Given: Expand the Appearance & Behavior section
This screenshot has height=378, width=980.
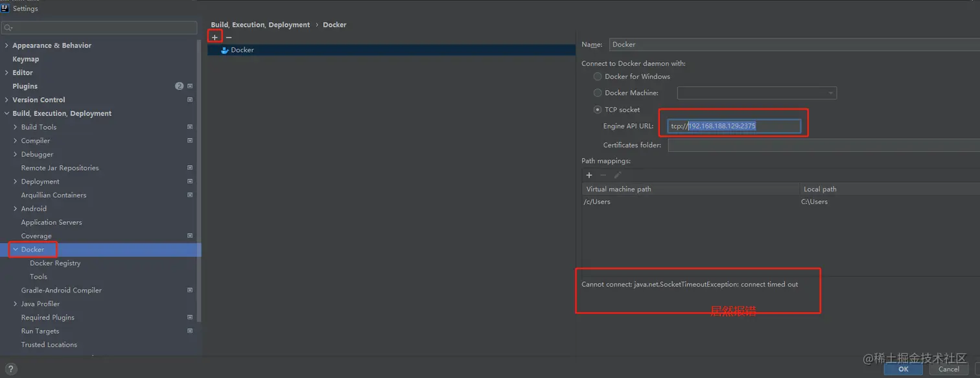Looking at the screenshot, I should [6, 45].
